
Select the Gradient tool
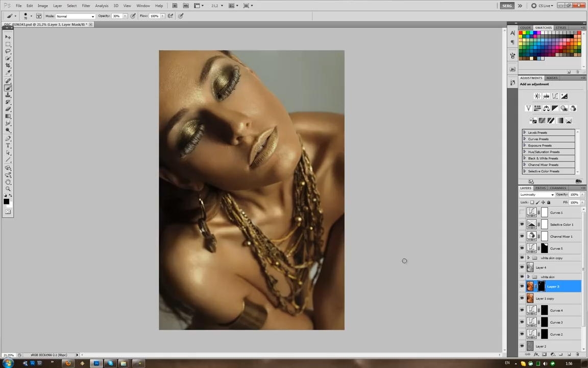pos(8,116)
